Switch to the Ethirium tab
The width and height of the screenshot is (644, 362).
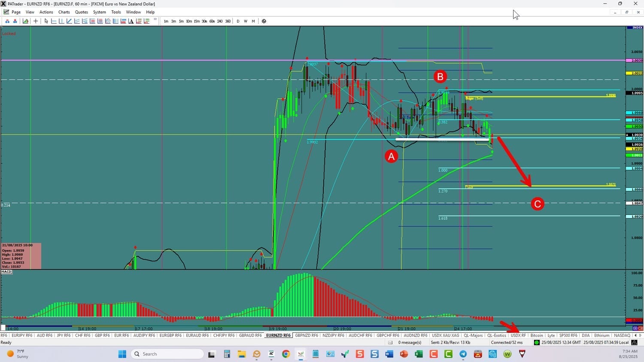click(601, 335)
